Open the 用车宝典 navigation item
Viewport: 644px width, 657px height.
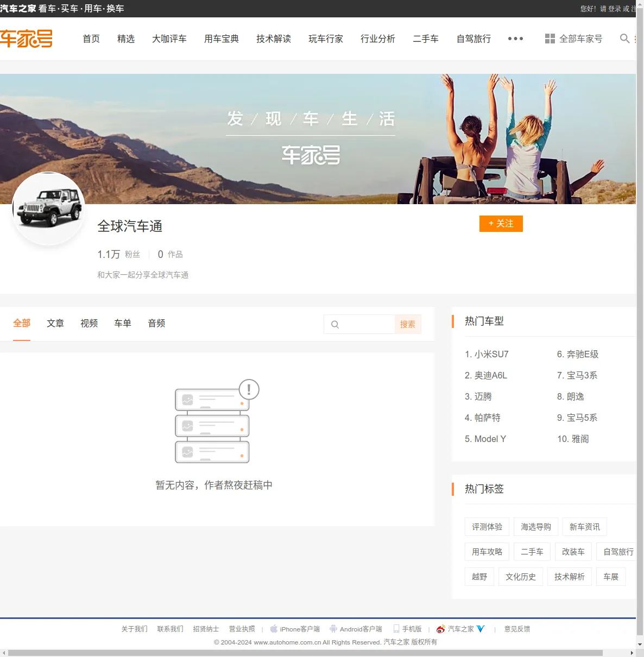tap(222, 39)
